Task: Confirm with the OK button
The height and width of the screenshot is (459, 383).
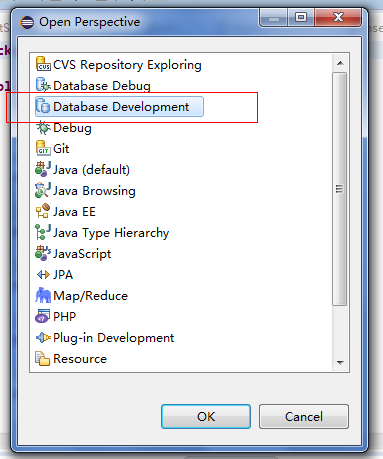Action: pyautogui.click(x=206, y=416)
